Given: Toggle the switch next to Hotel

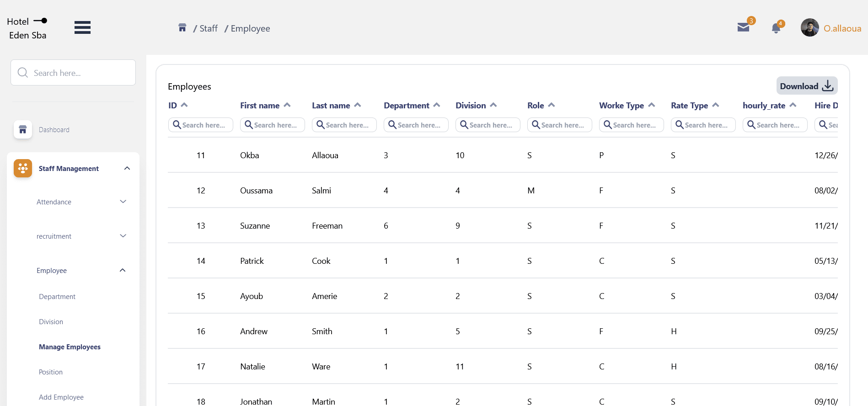Looking at the screenshot, I should [41, 21].
